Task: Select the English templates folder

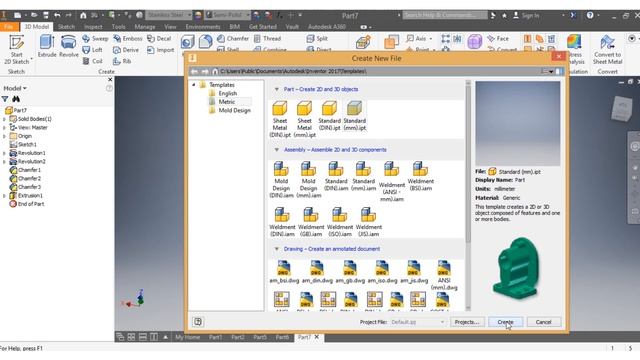Action: point(223,93)
